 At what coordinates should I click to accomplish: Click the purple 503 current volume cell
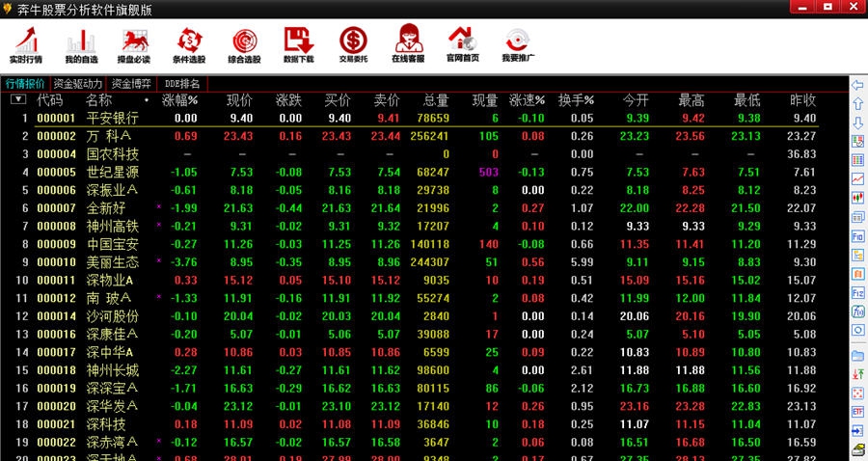click(489, 172)
